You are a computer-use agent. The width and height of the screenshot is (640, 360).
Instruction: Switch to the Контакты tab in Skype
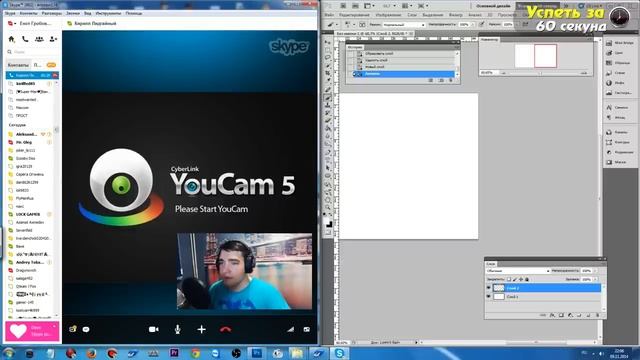coord(18,65)
